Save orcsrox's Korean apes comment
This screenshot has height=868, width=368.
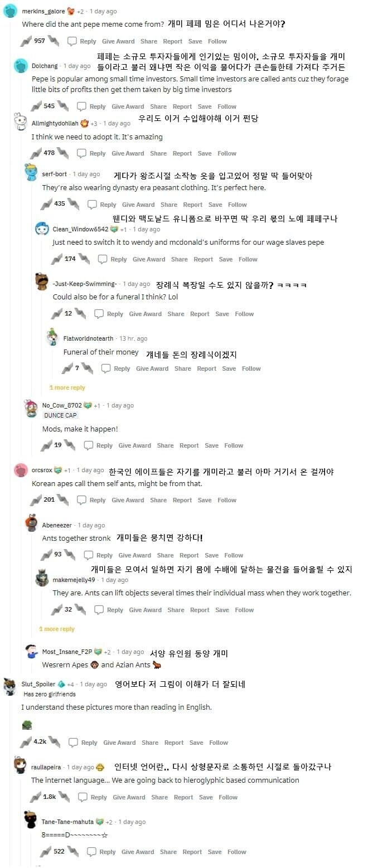coord(205,500)
